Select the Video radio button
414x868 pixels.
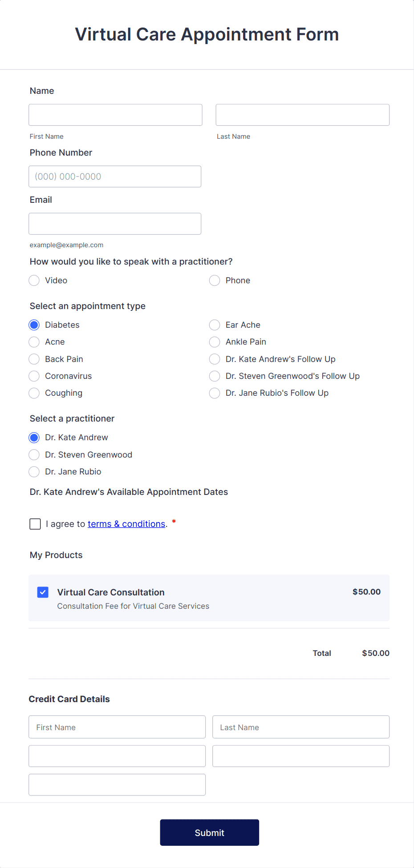(34, 280)
